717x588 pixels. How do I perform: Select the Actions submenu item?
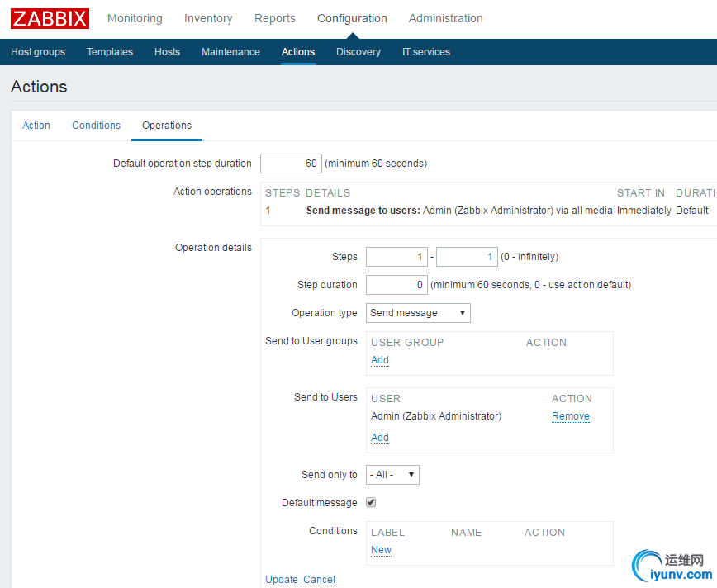[298, 52]
